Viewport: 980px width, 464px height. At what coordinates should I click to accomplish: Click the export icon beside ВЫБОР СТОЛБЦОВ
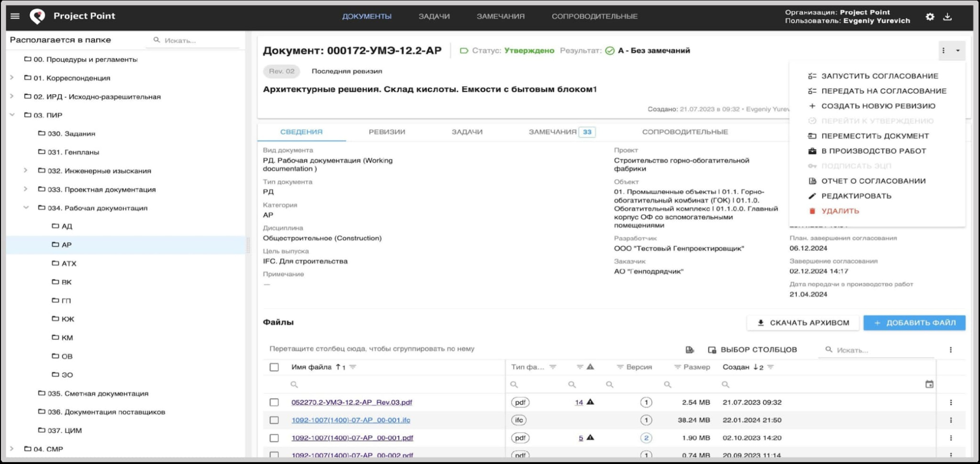point(690,350)
